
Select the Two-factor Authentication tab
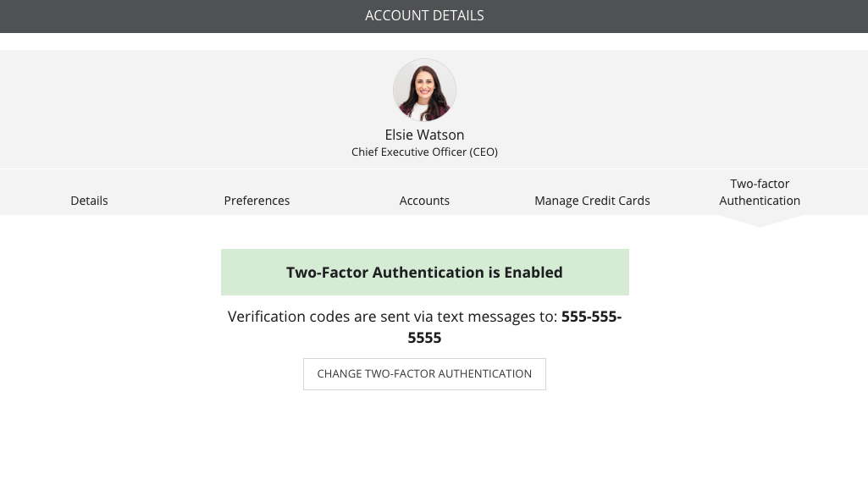pos(760,192)
